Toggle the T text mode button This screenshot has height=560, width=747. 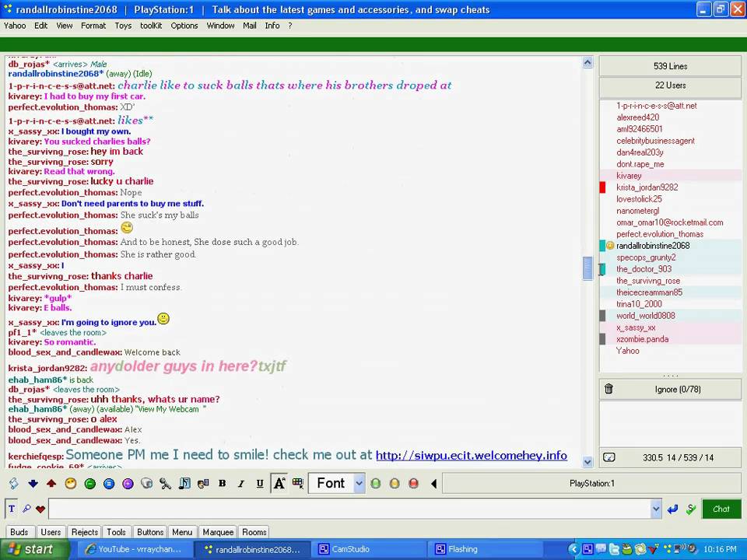coord(12,509)
